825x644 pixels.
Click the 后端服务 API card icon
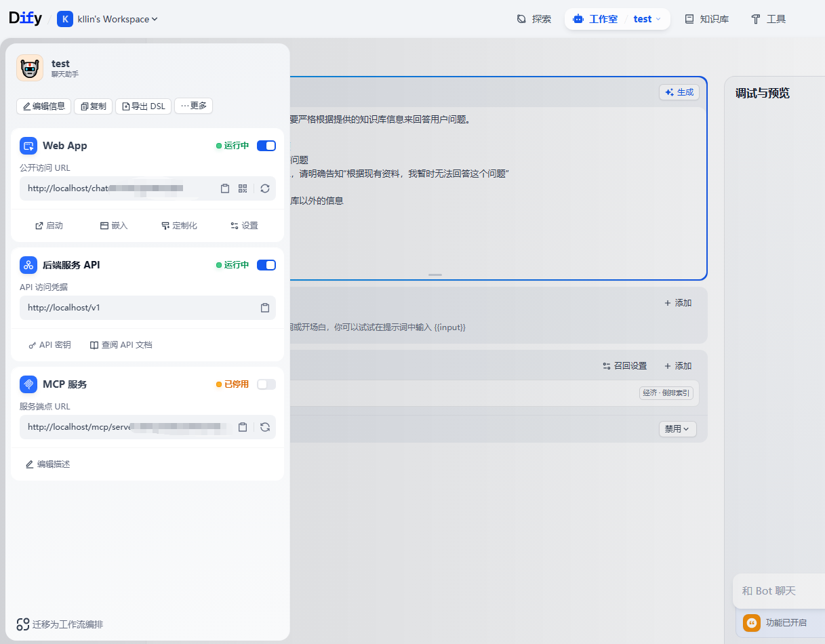pyautogui.click(x=28, y=265)
